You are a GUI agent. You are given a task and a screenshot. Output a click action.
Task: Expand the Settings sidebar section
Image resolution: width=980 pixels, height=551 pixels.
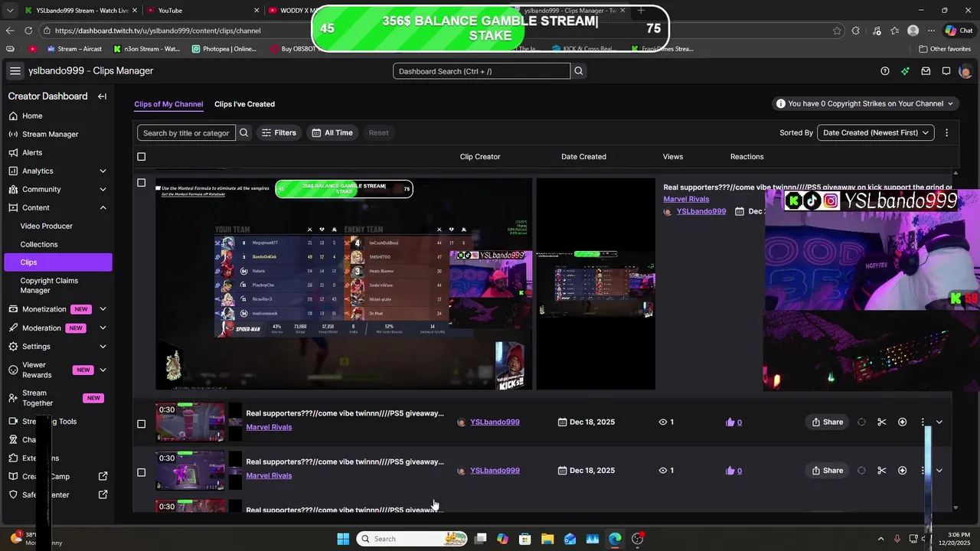[x=103, y=346]
